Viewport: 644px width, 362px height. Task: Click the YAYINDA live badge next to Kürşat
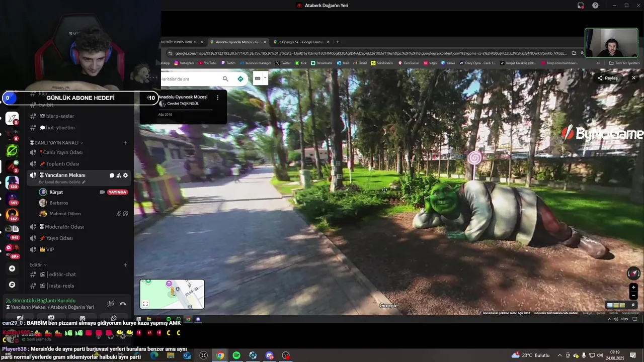point(117,192)
